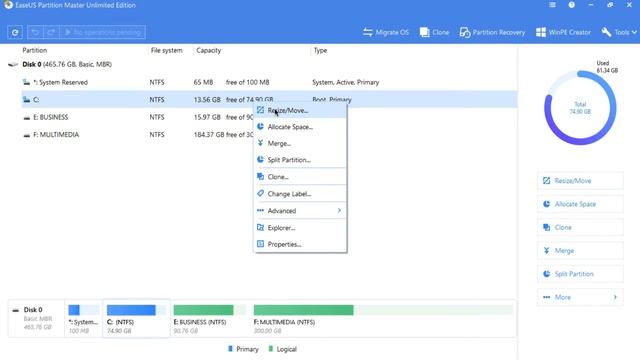
Task: Click the System Reserved block in the disk map
Action: point(83,319)
